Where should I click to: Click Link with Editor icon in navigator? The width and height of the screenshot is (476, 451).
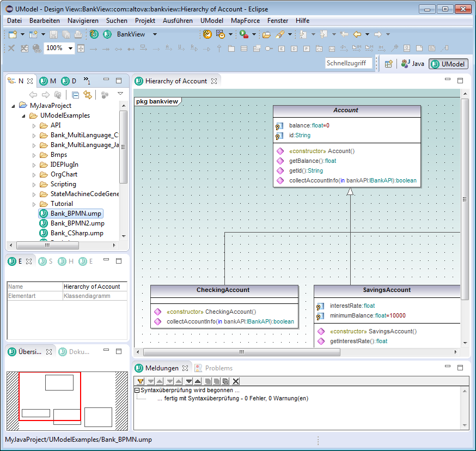point(87,95)
